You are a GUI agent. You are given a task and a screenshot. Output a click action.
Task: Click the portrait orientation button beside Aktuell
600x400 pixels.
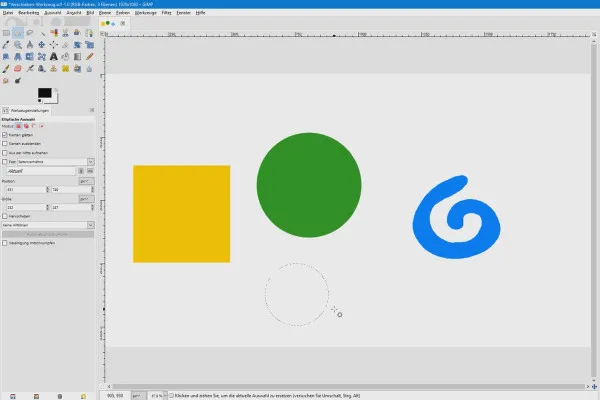[81, 171]
